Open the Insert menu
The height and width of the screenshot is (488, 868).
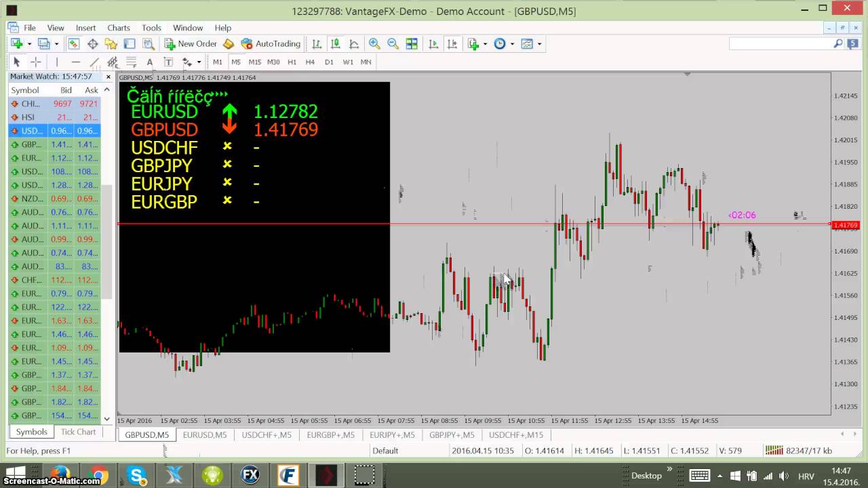85,28
